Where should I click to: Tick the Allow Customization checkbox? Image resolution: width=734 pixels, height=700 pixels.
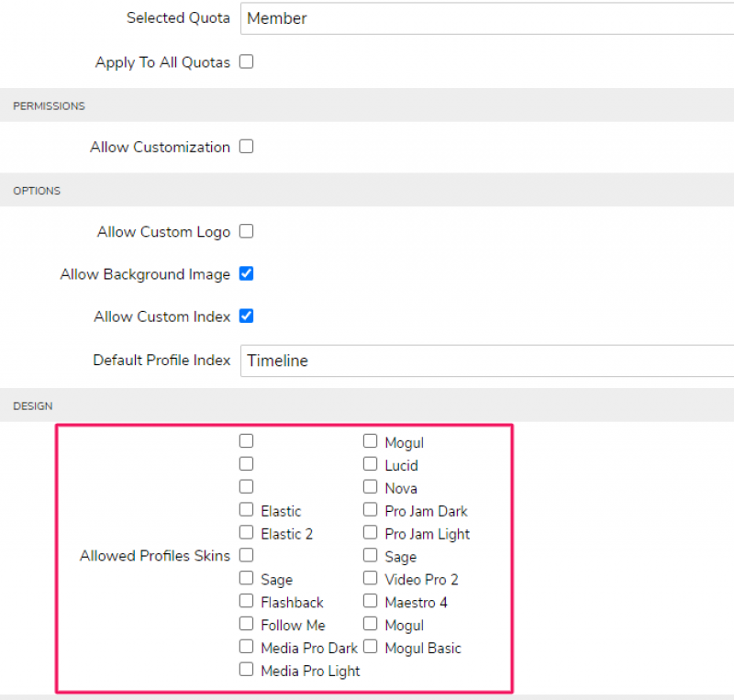coord(246,147)
